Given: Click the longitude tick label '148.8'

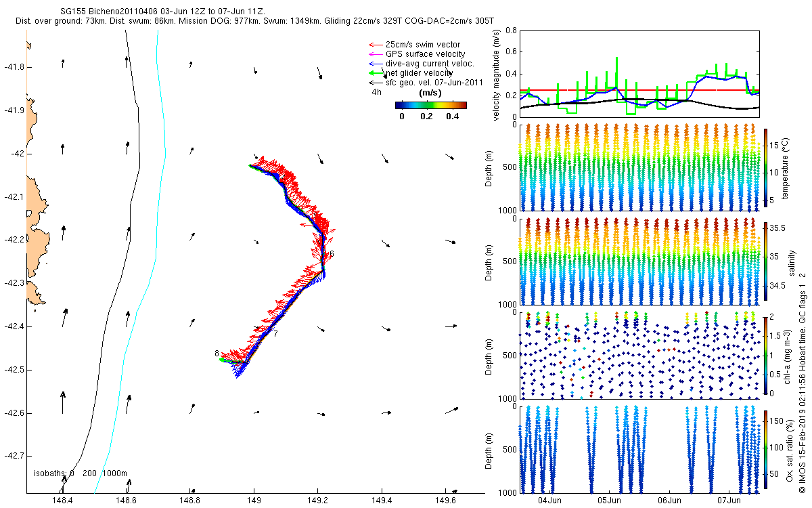Looking at the screenshot, I should pos(189,501).
